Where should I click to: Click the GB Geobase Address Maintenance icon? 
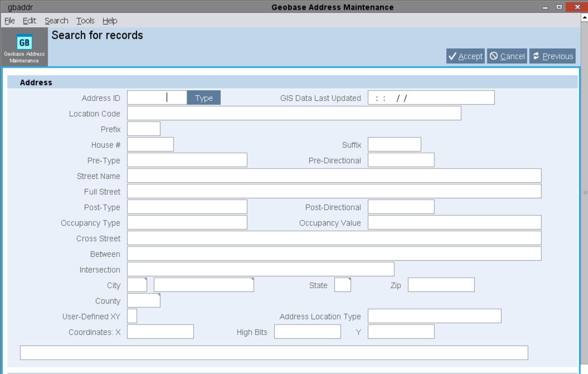coord(25,42)
